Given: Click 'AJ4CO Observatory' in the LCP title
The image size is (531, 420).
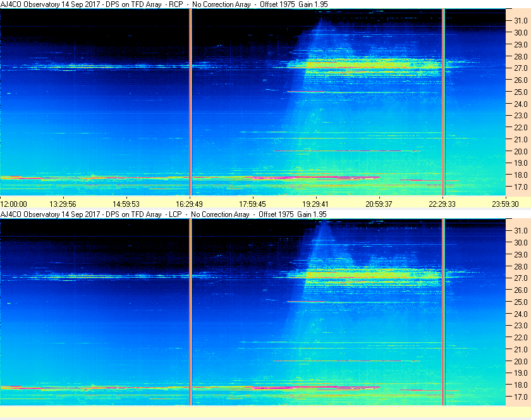Looking at the screenshot, I should pyautogui.click(x=30, y=214).
